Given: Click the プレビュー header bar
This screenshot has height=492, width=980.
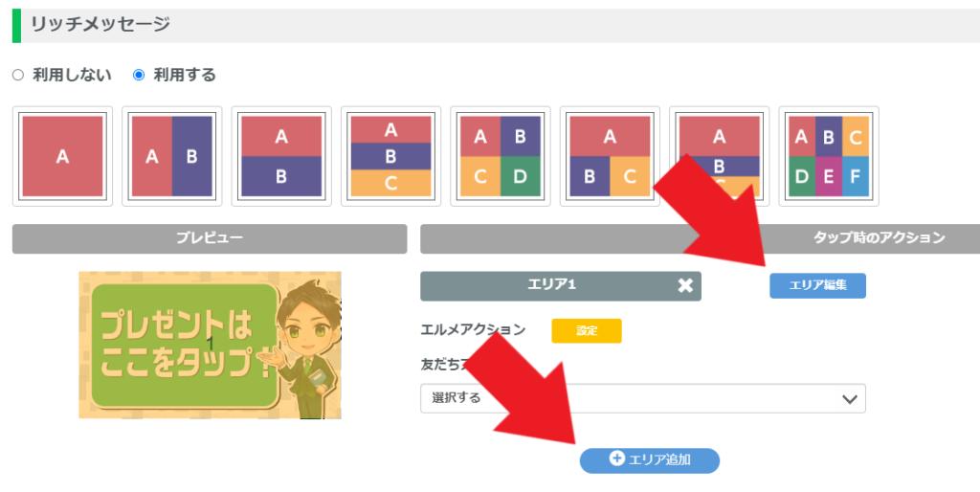Looking at the screenshot, I should 210,238.
